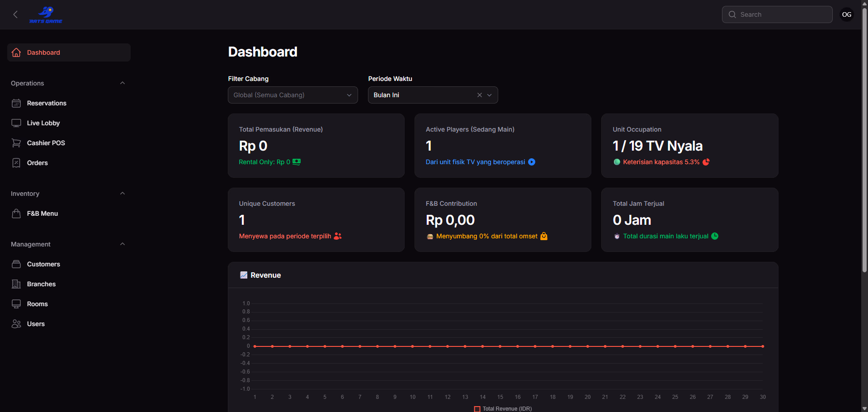Click the '0 Jam' value

tap(632, 220)
